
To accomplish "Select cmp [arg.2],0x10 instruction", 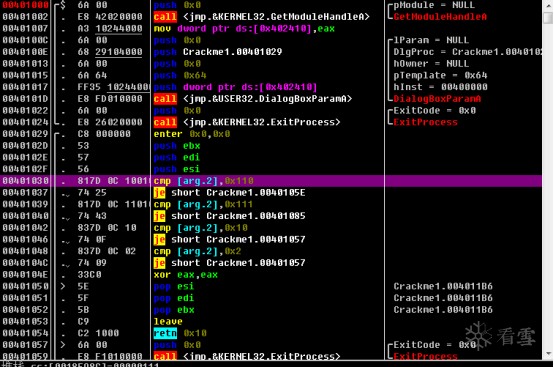I will 200,227.
